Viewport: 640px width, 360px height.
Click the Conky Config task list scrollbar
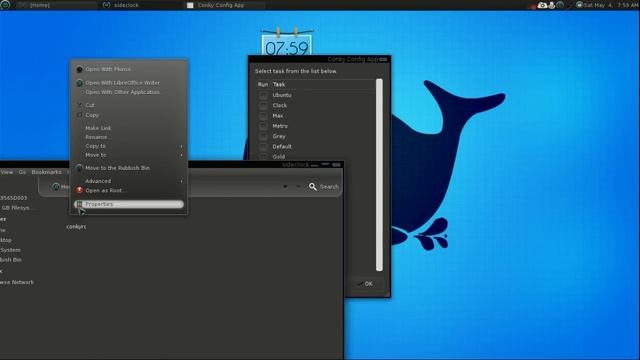point(379,175)
